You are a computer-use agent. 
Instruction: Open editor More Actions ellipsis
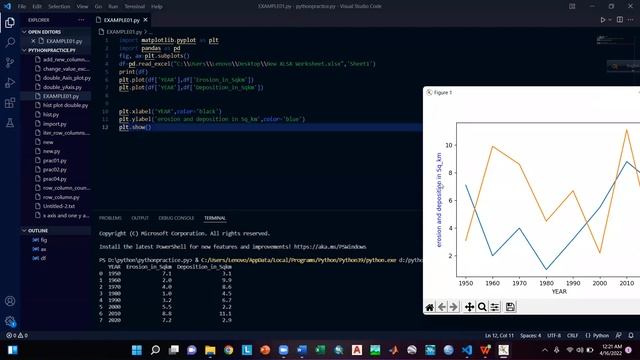tap(631, 20)
